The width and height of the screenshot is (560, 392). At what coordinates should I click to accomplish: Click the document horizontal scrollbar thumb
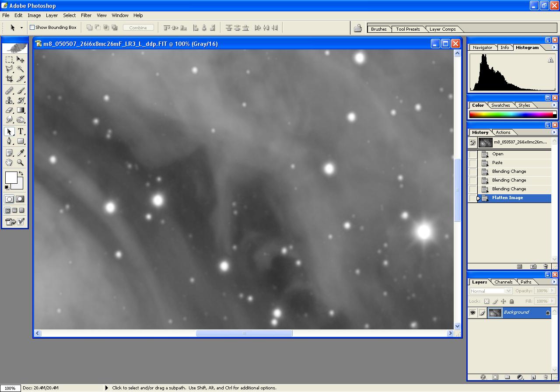(244, 333)
